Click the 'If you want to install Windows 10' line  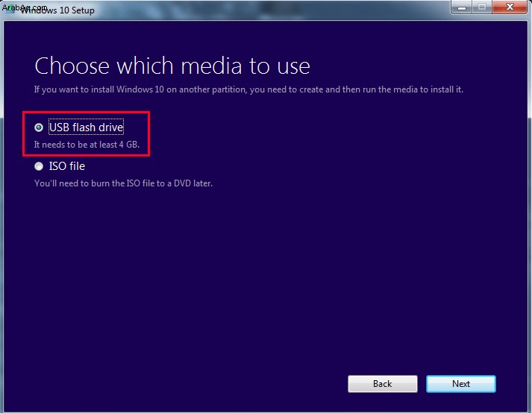point(248,89)
